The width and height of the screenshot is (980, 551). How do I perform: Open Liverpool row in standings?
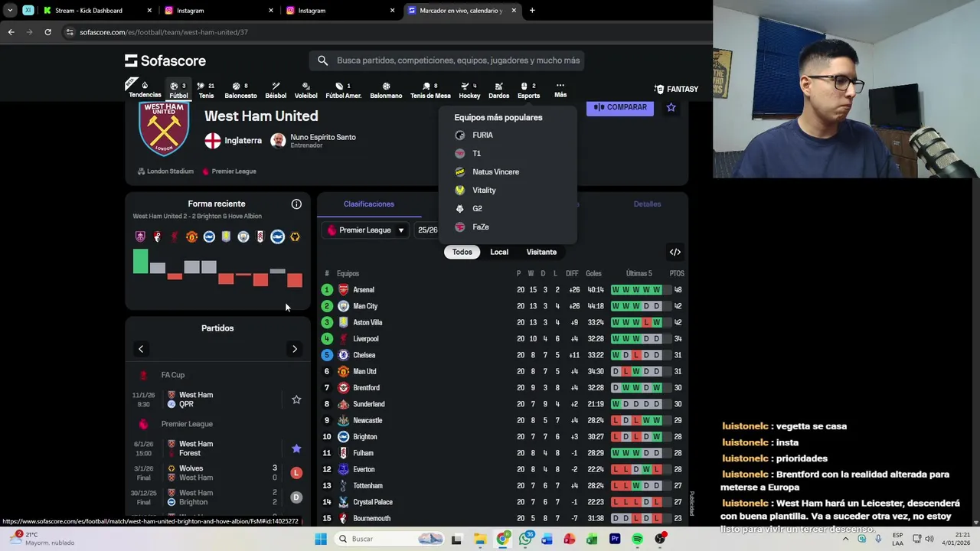[x=502, y=339]
